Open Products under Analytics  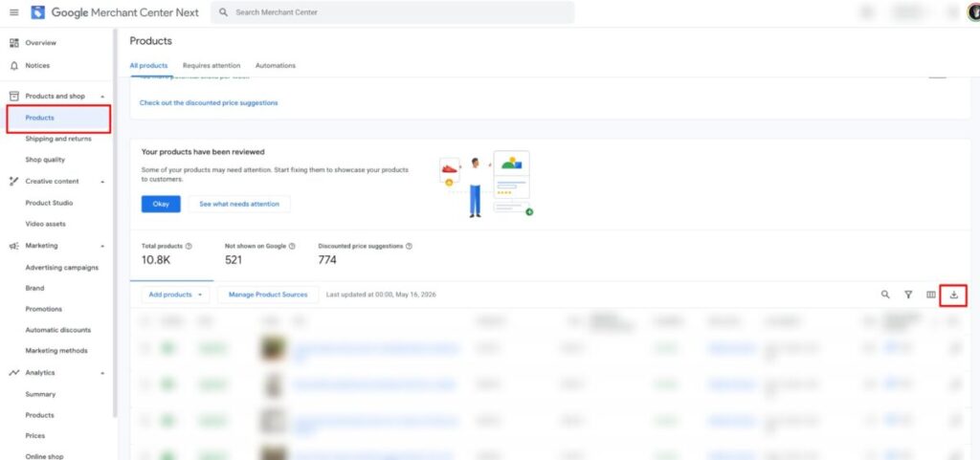40,415
